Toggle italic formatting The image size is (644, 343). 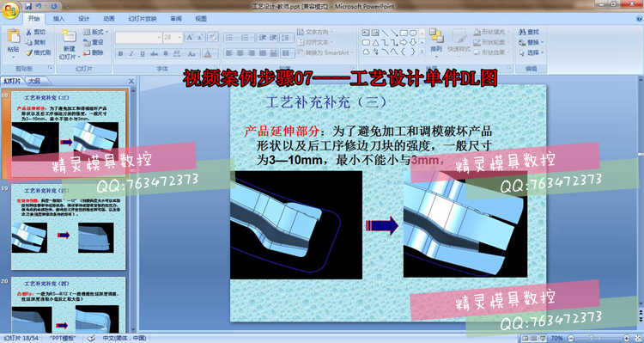tap(132, 53)
